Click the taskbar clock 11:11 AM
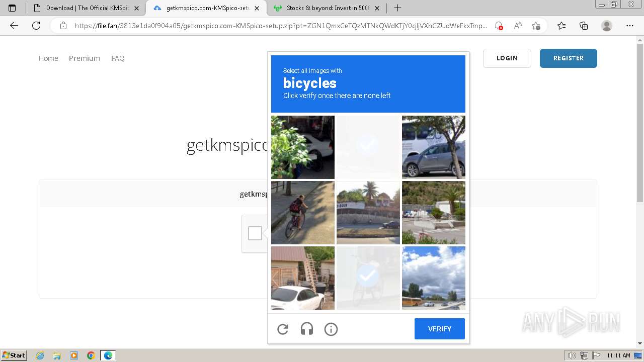Viewport: 644px width, 362px height. tap(618, 355)
